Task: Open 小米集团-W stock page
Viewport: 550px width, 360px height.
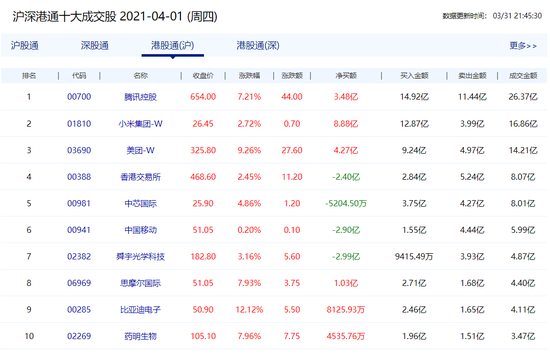Action: (x=140, y=124)
